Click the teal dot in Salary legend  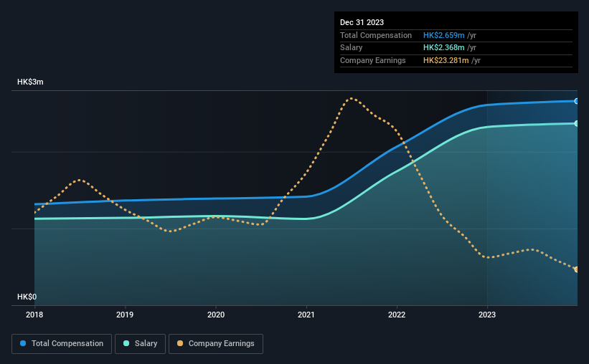tap(126, 343)
